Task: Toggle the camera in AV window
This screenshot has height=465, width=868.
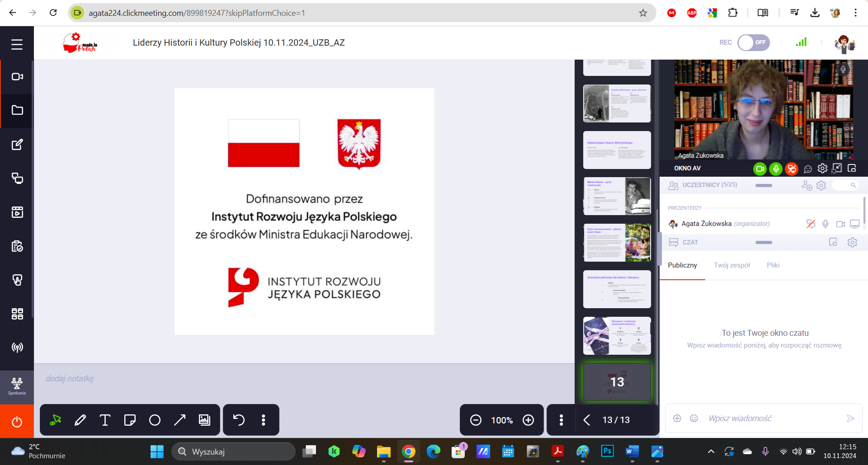Action: [760, 169]
